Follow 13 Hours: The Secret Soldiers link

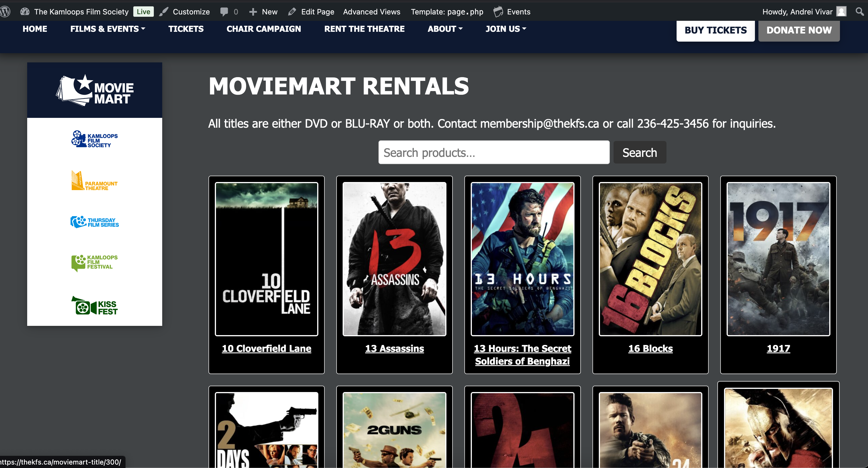(x=522, y=355)
